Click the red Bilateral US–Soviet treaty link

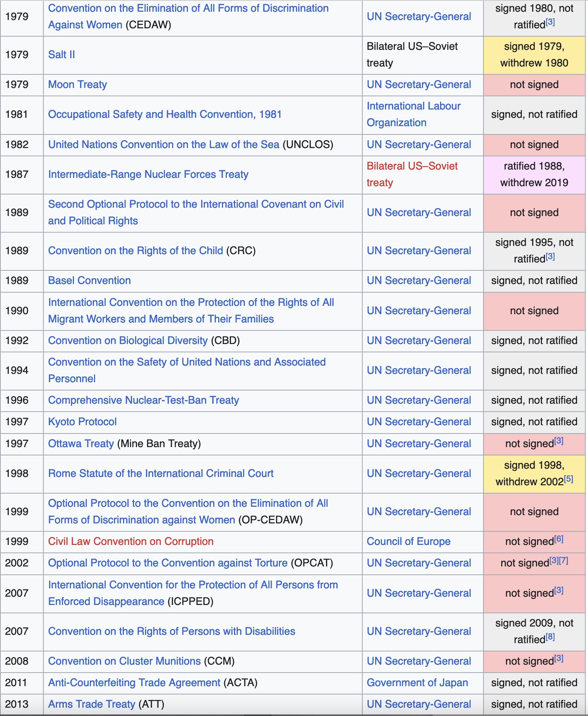(412, 174)
